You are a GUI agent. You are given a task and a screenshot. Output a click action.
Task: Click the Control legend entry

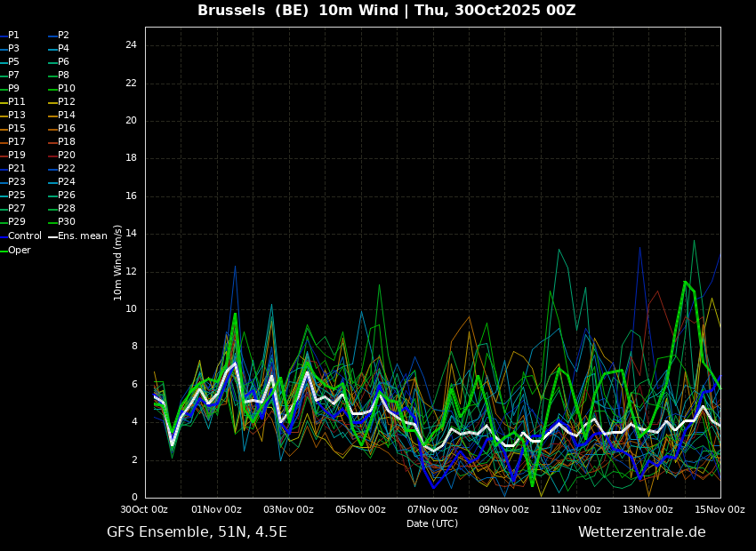(x=20, y=236)
